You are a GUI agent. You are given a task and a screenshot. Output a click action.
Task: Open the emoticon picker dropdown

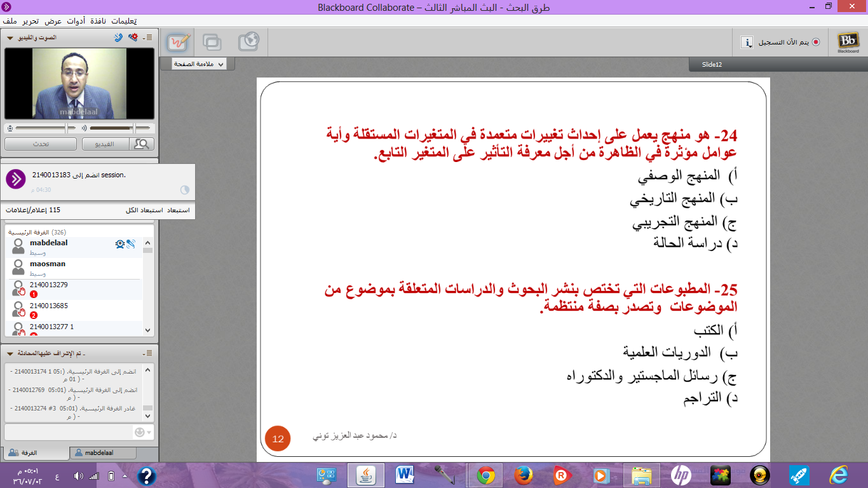pyautogui.click(x=144, y=432)
